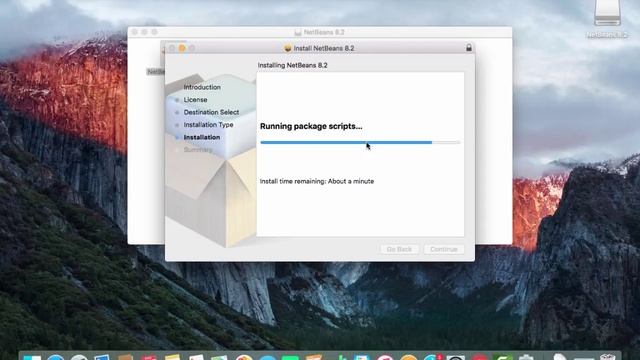
Task: Select the Destination Select step
Action: (x=211, y=112)
